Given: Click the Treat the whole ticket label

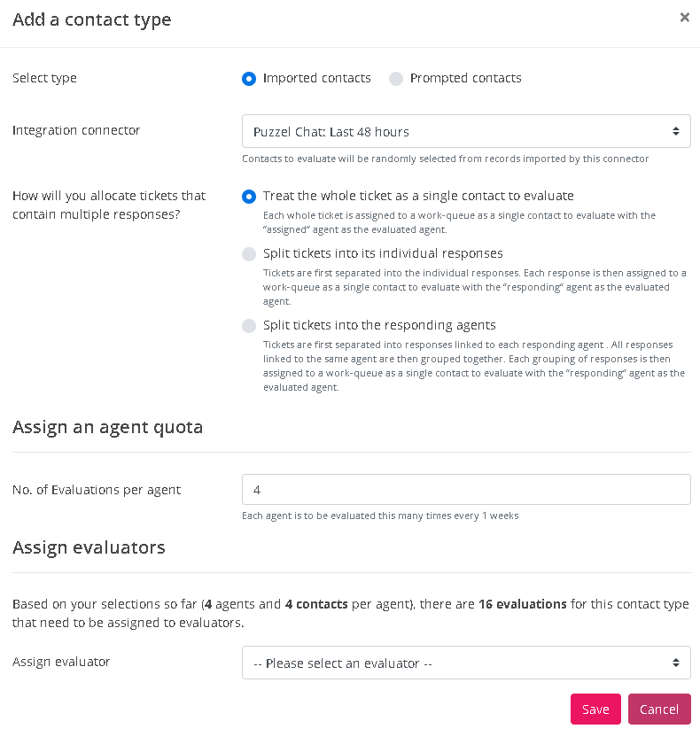Looking at the screenshot, I should (x=418, y=196).
